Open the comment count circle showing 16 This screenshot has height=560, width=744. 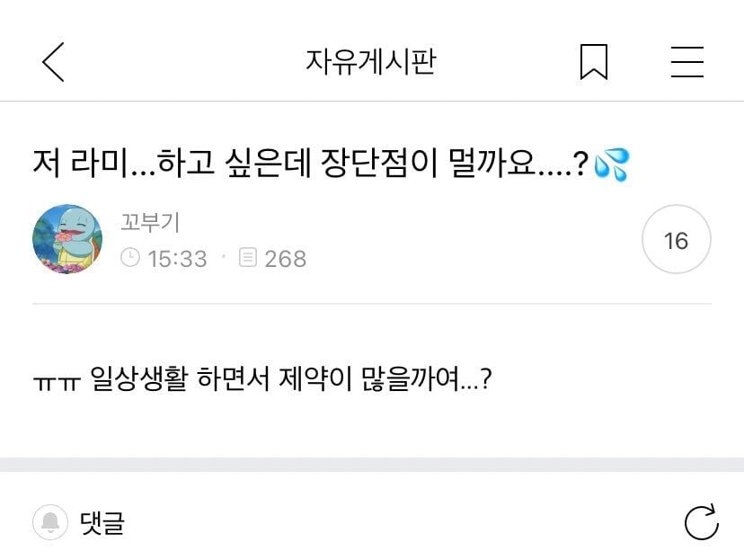pos(676,240)
